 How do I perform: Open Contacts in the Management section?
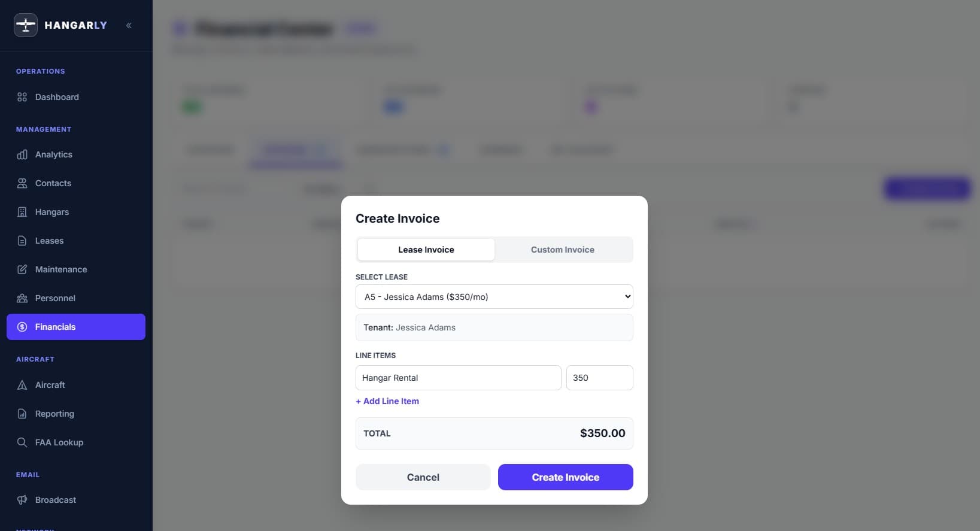(22, 183)
